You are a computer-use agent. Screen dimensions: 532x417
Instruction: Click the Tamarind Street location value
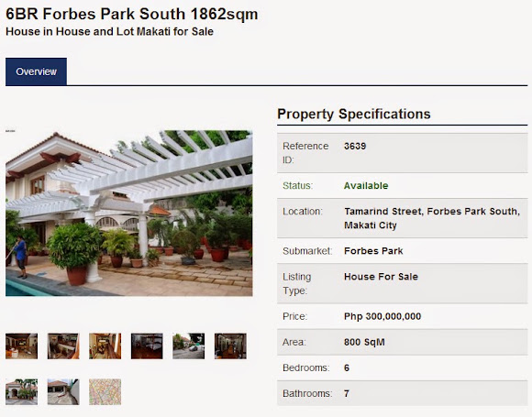pyautogui.click(x=432, y=218)
